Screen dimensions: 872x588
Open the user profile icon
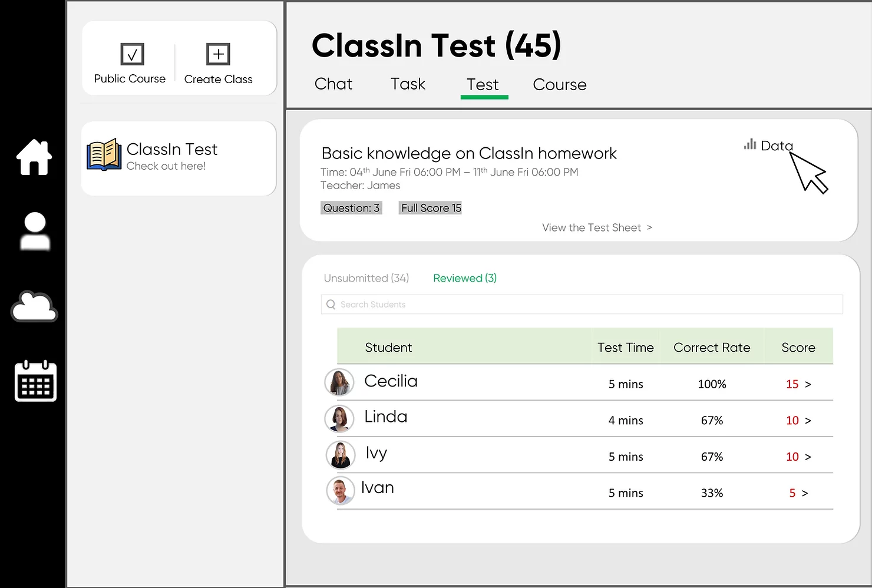coord(35,230)
